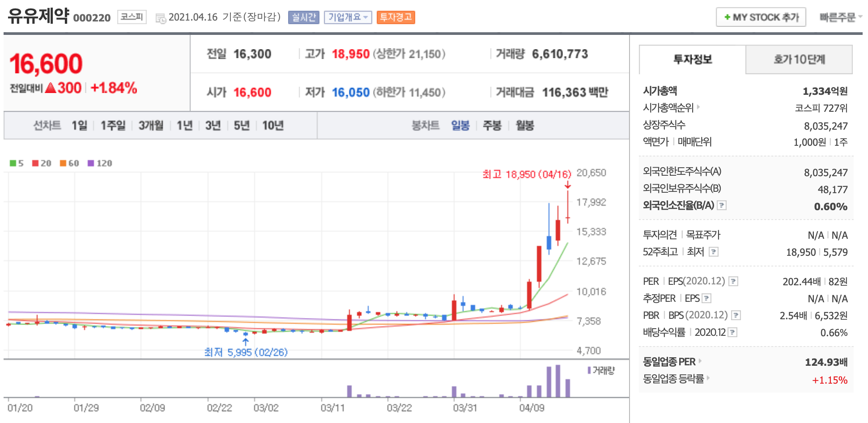Click the 외국인소진율 value 0.60%
868x423 pixels.
tap(831, 207)
